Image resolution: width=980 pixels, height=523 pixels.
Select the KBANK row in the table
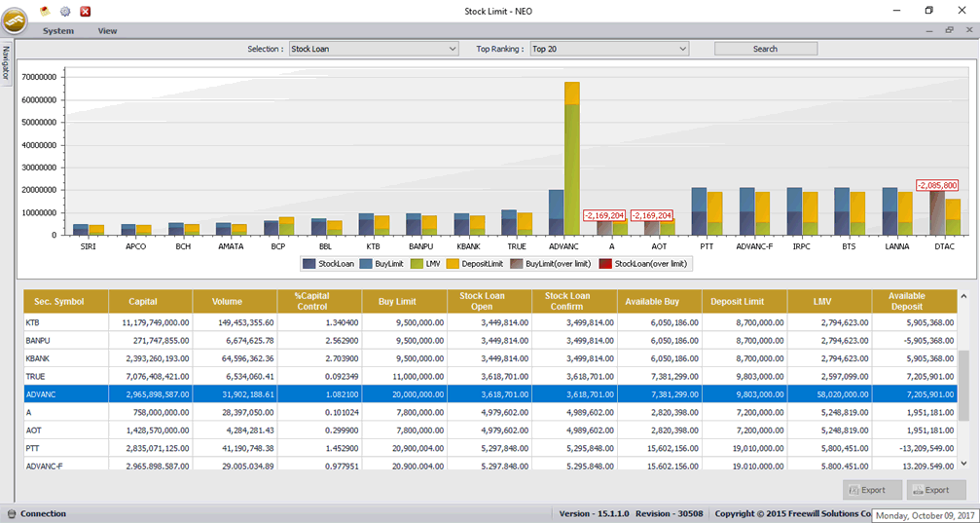(x=490, y=358)
